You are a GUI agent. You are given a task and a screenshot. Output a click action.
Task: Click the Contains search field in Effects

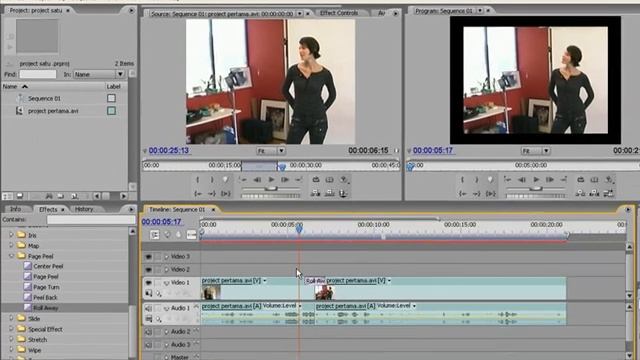click(x=91, y=220)
